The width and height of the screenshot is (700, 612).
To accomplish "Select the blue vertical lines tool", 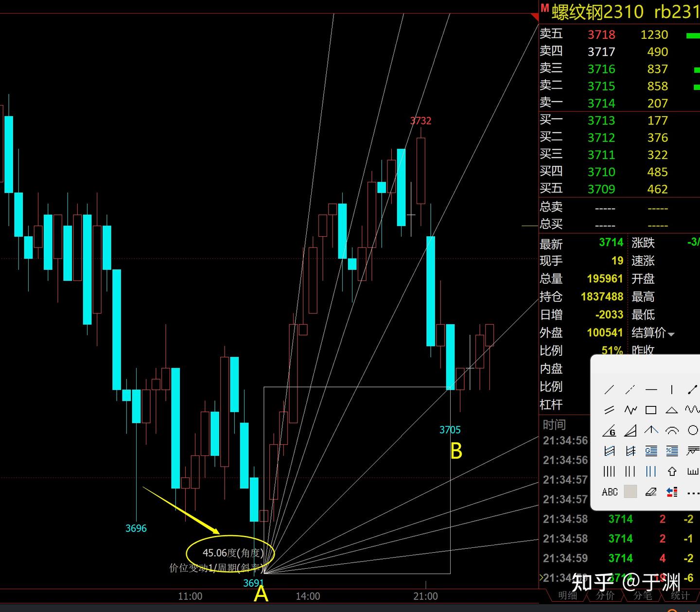I will click(651, 472).
